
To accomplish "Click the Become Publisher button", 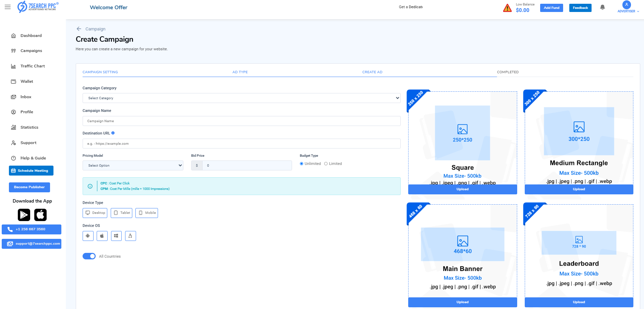I will (x=29, y=187).
